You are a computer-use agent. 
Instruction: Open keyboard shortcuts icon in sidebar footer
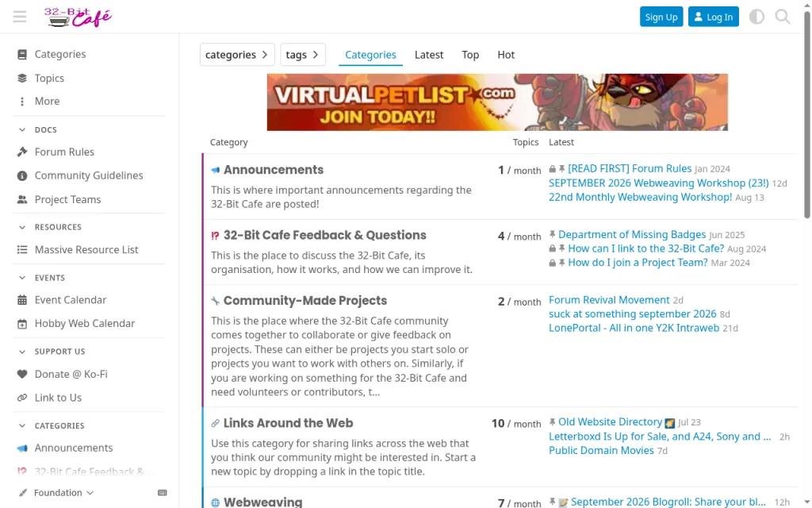click(162, 492)
